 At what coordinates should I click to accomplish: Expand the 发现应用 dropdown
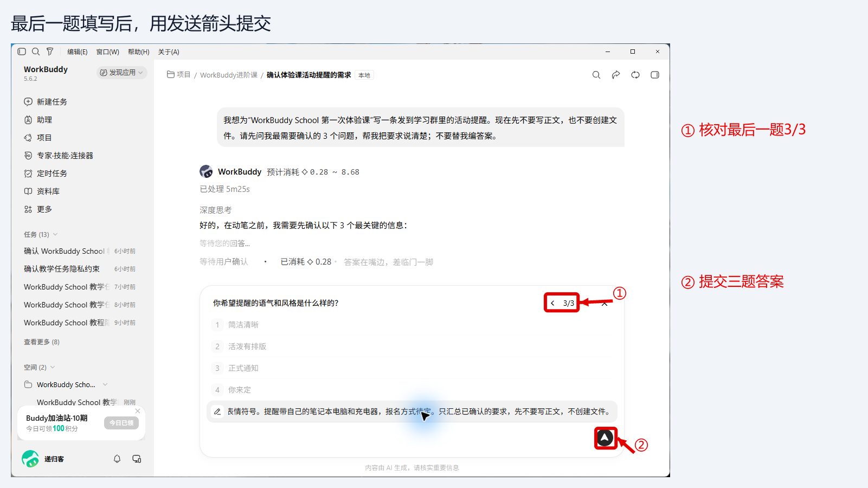(x=122, y=73)
